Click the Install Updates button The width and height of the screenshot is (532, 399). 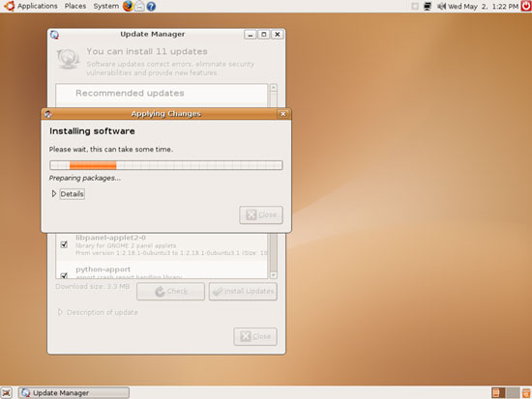pos(243,291)
